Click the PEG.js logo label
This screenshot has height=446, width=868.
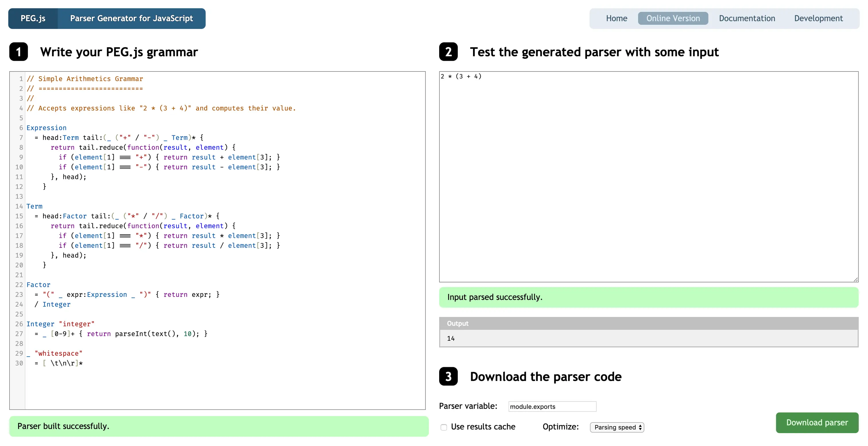[33, 19]
